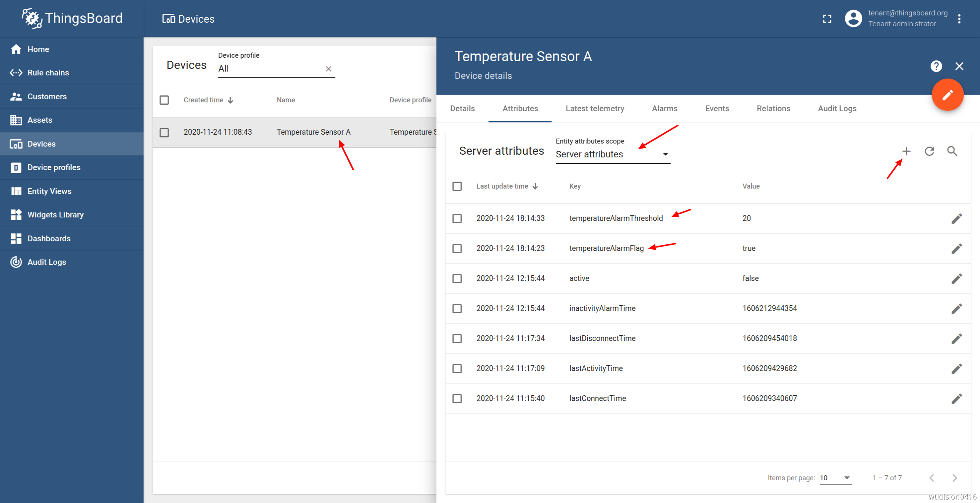This screenshot has height=503, width=980.
Task: Select the Alarms tab
Action: [x=663, y=109]
